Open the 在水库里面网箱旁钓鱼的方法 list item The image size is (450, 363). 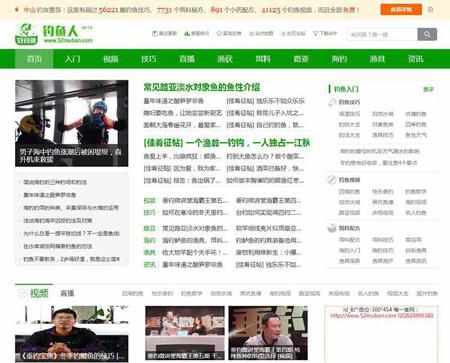pos(58,246)
